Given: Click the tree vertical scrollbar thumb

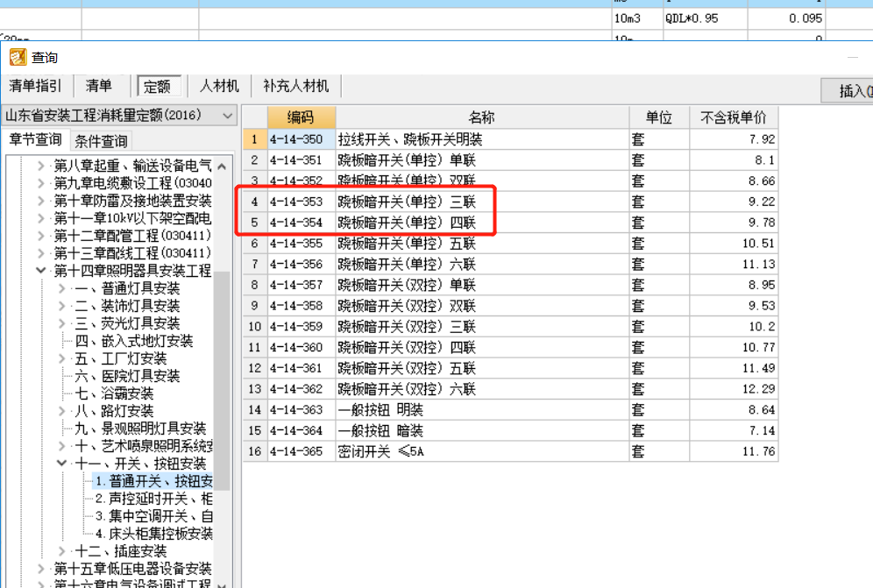Looking at the screenshot, I should 222,380.
